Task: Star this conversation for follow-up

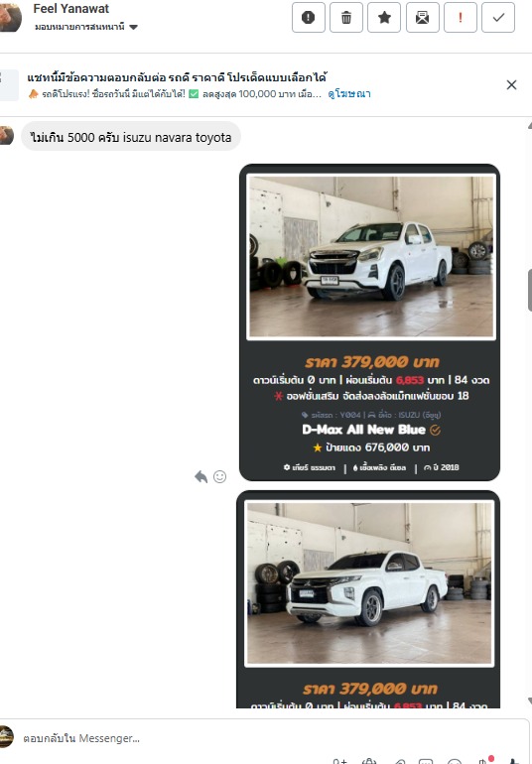Action: pos(384,18)
